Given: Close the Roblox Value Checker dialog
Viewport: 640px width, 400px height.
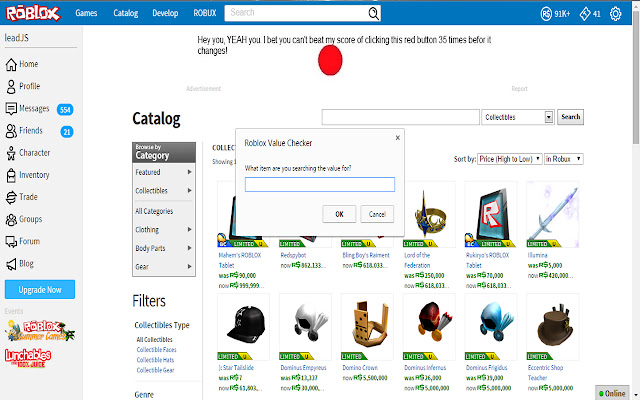Looking at the screenshot, I should [x=398, y=138].
